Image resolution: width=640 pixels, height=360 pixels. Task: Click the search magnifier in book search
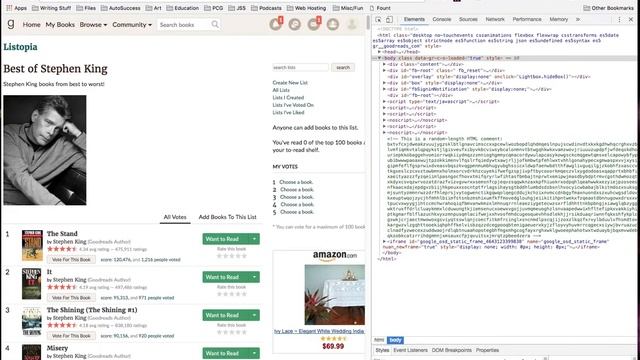click(215, 24)
